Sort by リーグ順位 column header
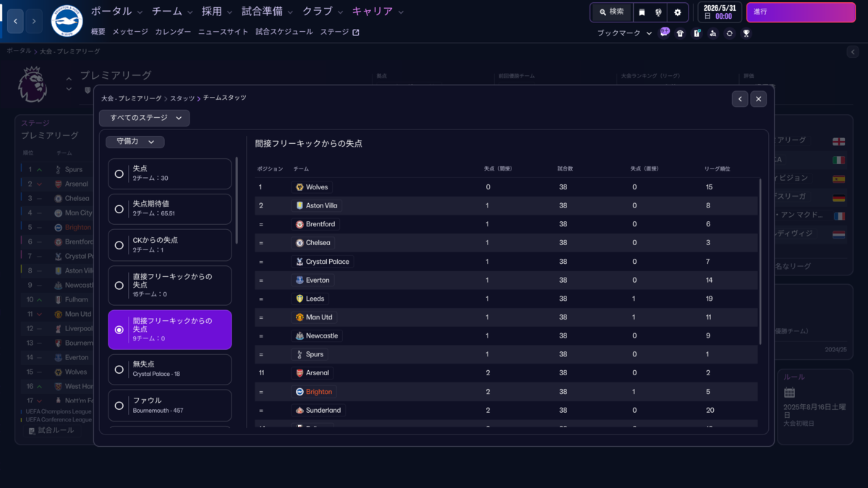Screen dimensions: 868x488 [x=718, y=168]
